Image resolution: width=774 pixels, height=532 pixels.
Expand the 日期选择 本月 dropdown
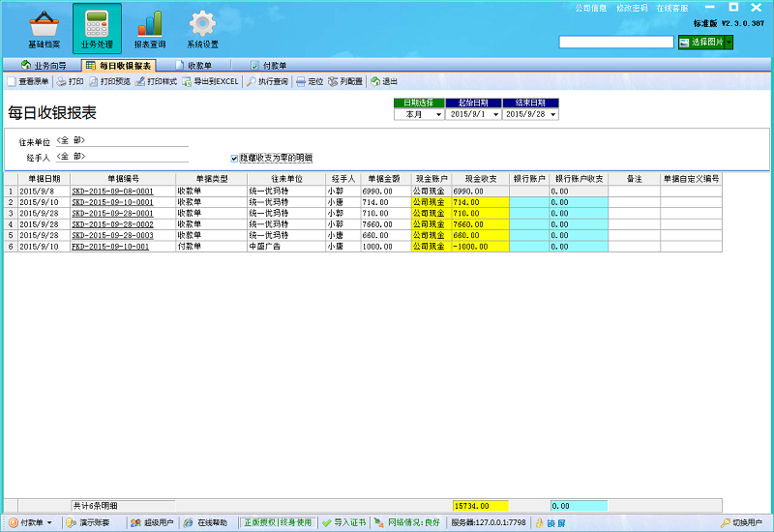tap(438, 114)
